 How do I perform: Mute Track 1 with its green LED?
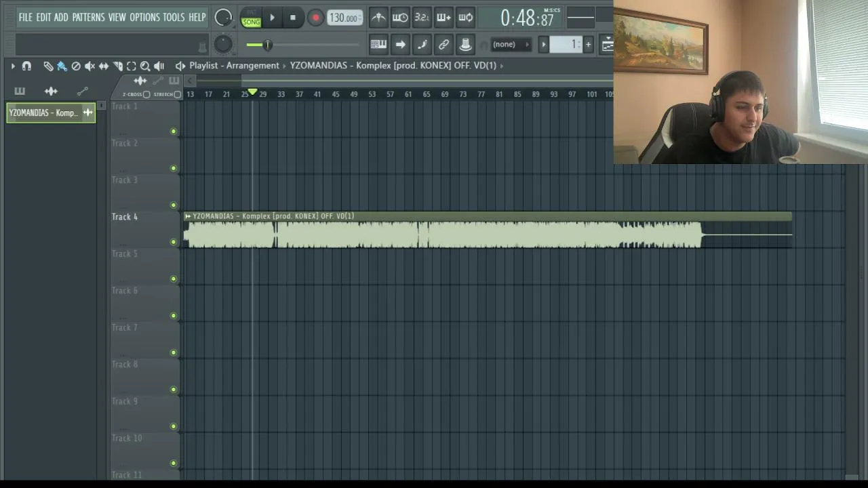tap(174, 131)
